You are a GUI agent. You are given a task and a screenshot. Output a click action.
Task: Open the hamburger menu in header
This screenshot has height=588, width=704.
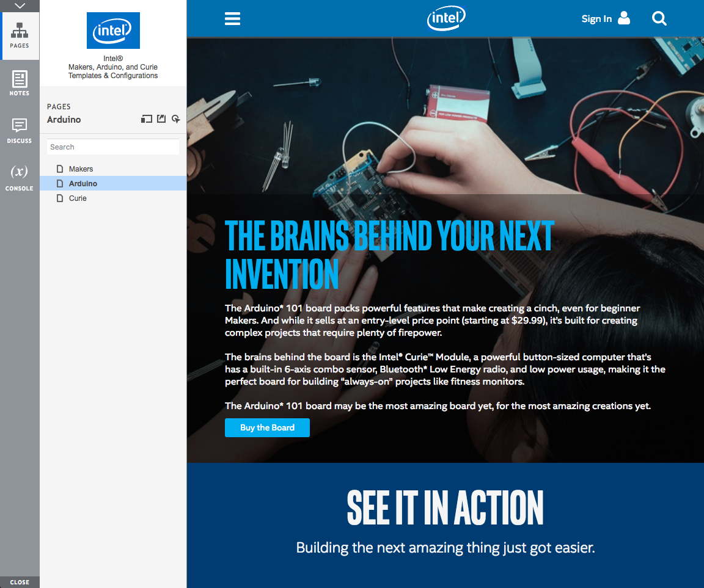click(x=233, y=18)
